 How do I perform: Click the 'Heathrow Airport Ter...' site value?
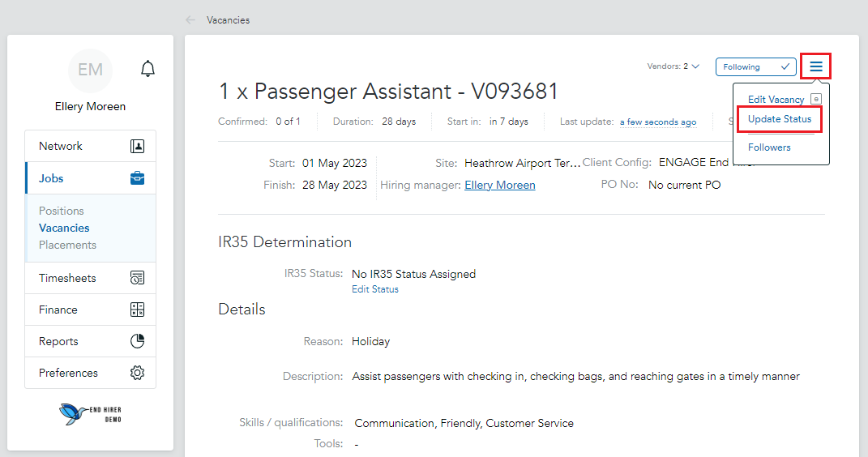[x=522, y=163]
